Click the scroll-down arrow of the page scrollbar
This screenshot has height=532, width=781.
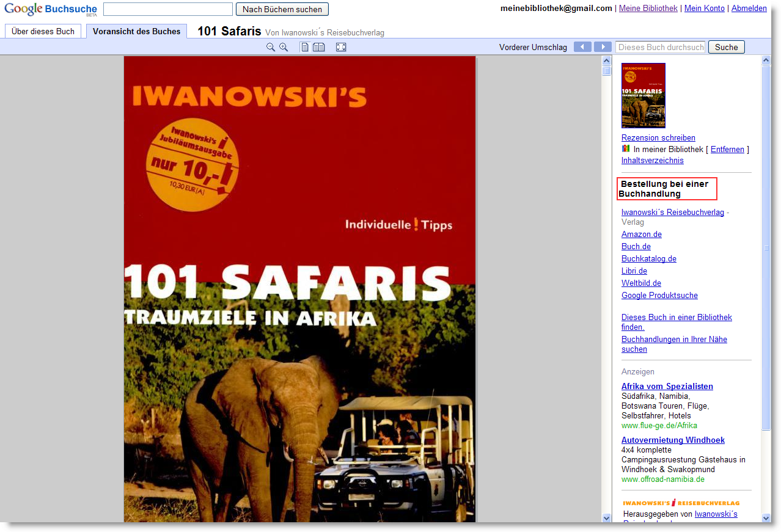click(x=766, y=518)
